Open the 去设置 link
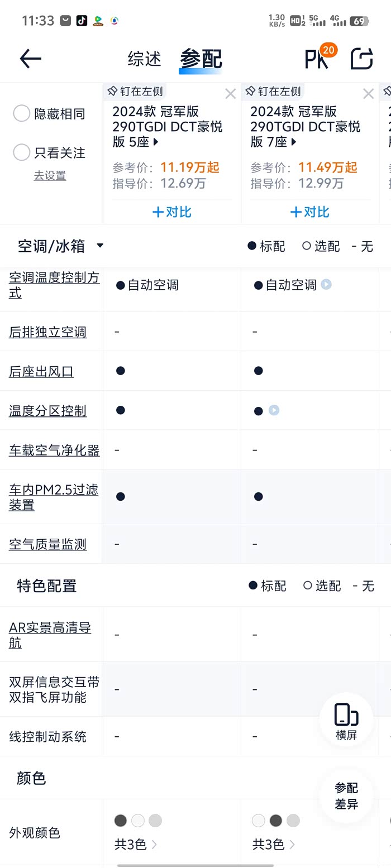The image size is (391, 868). click(50, 175)
